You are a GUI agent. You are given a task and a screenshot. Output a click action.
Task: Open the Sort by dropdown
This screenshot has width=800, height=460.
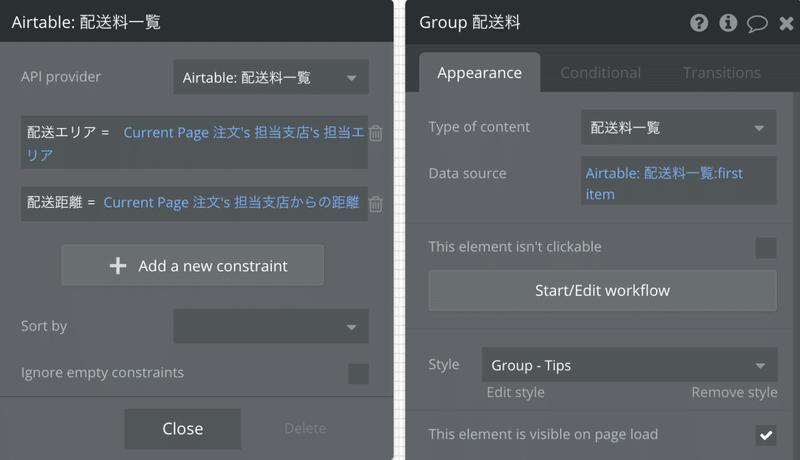271,326
